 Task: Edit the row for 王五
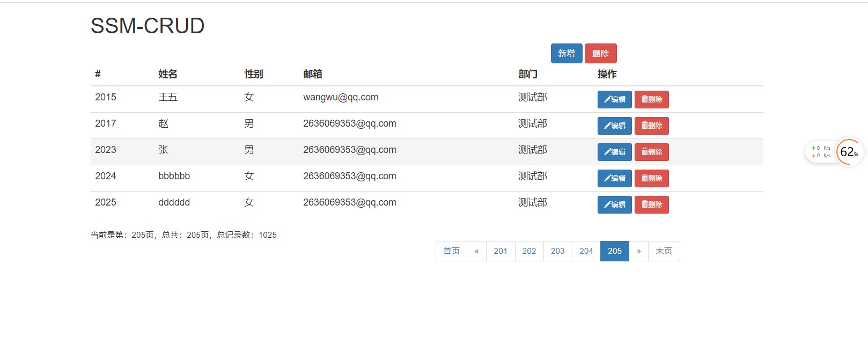615,99
